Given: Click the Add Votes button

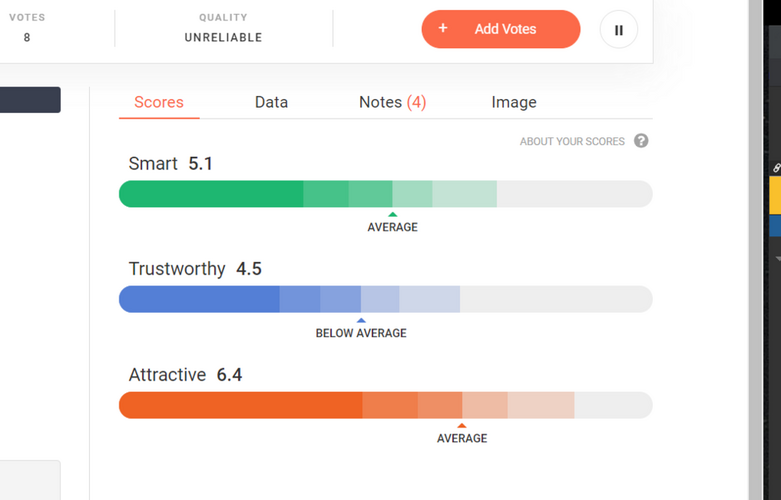Looking at the screenshot, I should pos(500,29).
